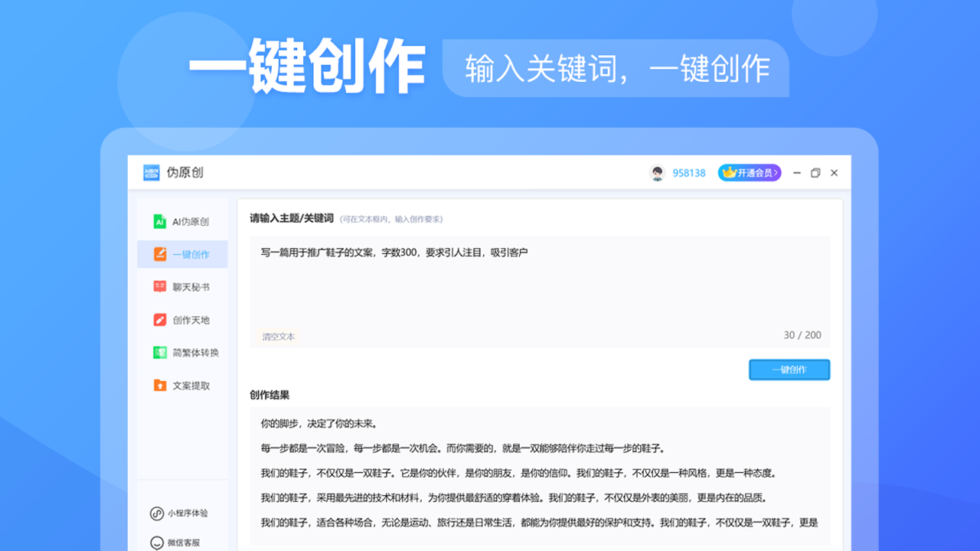Click the 小程序体验 mini-program icon
The image size is (980, 551).
coord(156,514)
